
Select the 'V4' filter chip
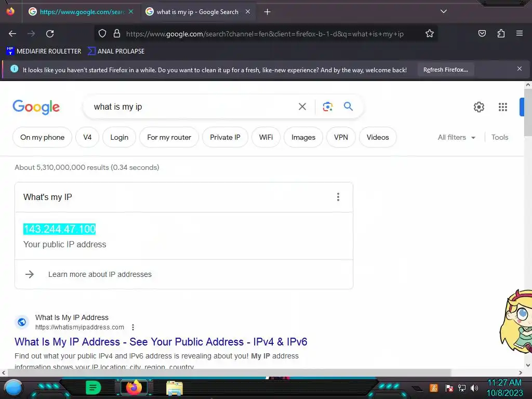coord(87,137)
